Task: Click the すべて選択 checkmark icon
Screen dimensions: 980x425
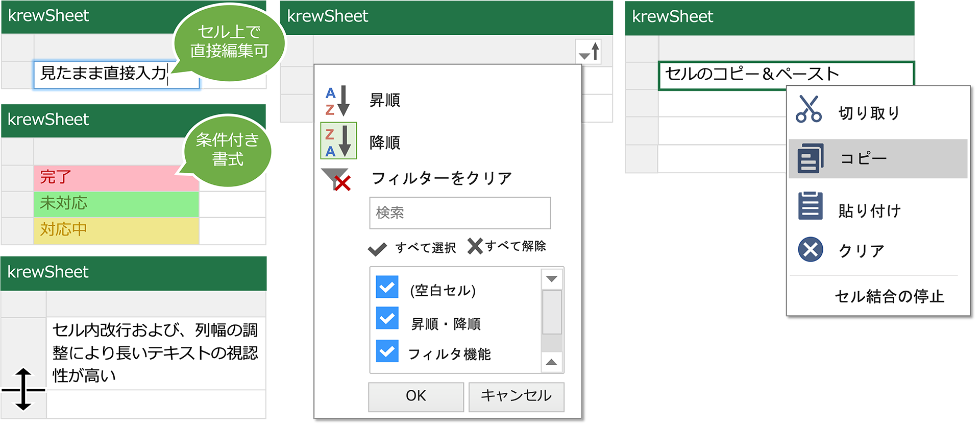Action: 378,249
